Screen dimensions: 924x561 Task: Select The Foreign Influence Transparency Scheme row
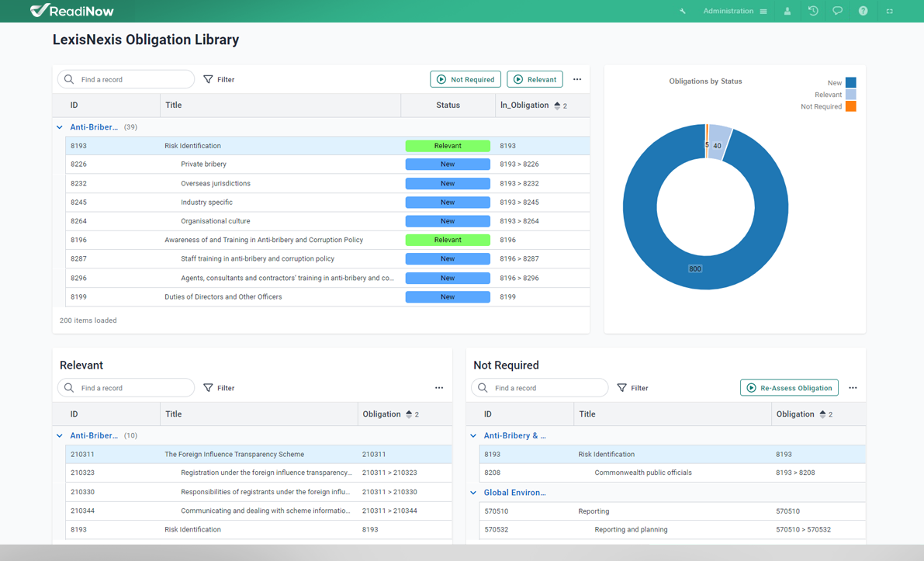[258, 455]
